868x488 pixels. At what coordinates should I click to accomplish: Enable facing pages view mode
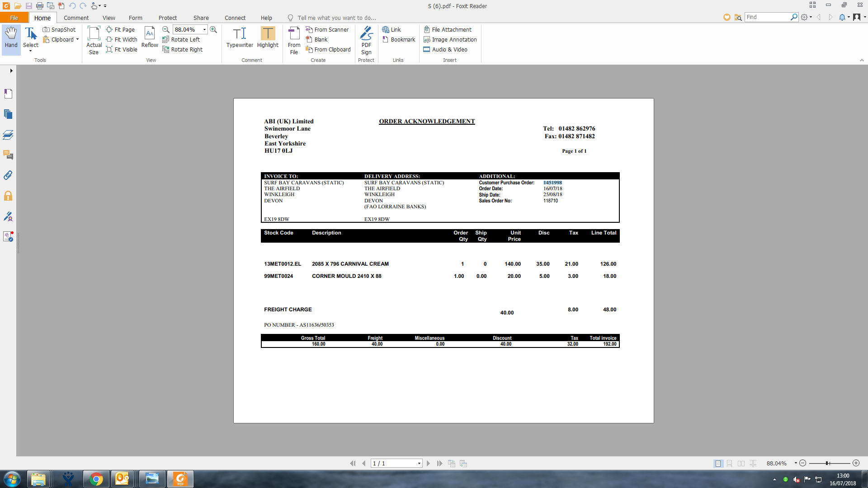click(x=741, y=464)
